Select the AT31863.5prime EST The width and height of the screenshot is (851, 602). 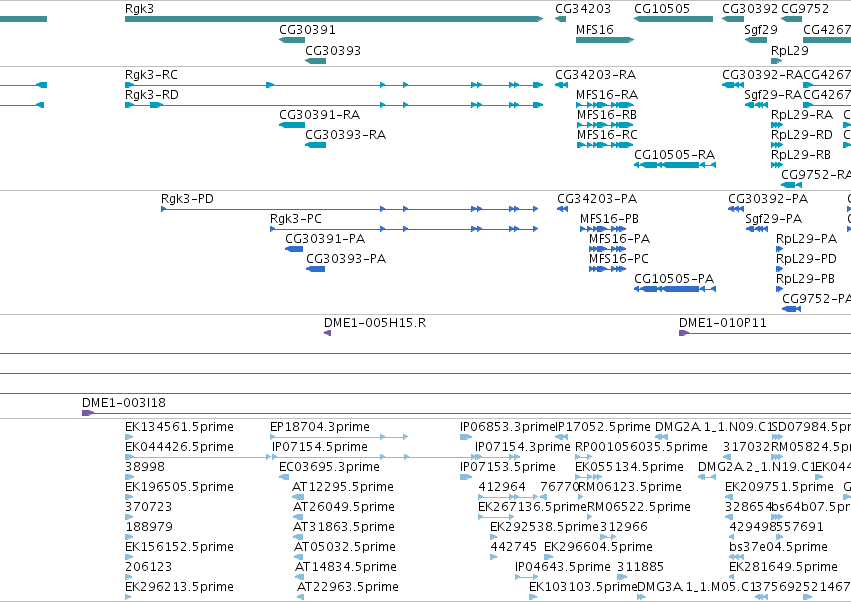[x=298, y=537]
